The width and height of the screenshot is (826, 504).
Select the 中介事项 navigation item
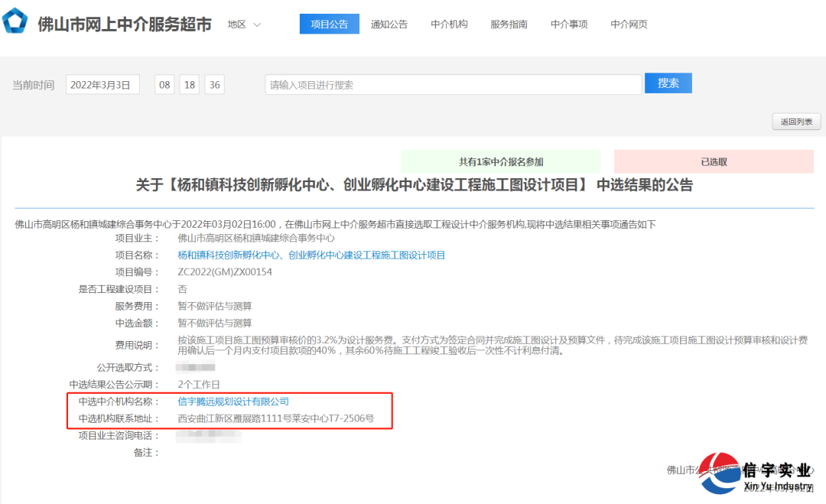click(x=569, y=24)
